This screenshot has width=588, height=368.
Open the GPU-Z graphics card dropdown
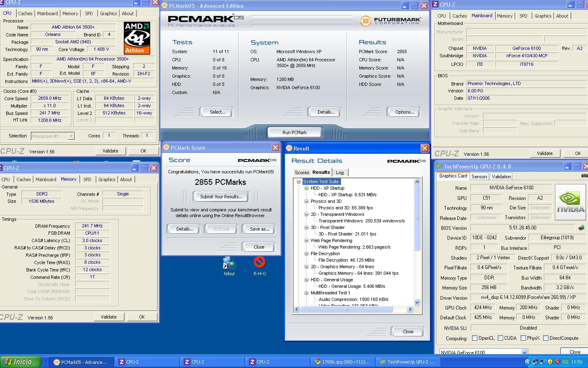tap(524, 352)
